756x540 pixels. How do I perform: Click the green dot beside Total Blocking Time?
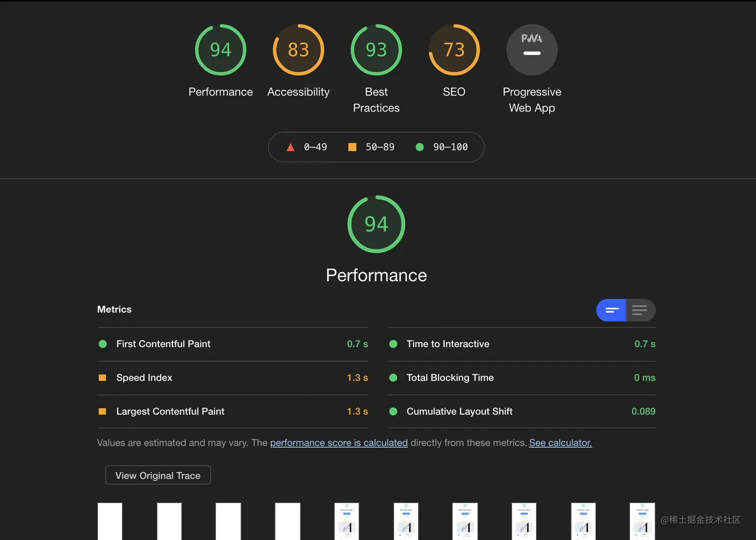click(x=393, y=378)
